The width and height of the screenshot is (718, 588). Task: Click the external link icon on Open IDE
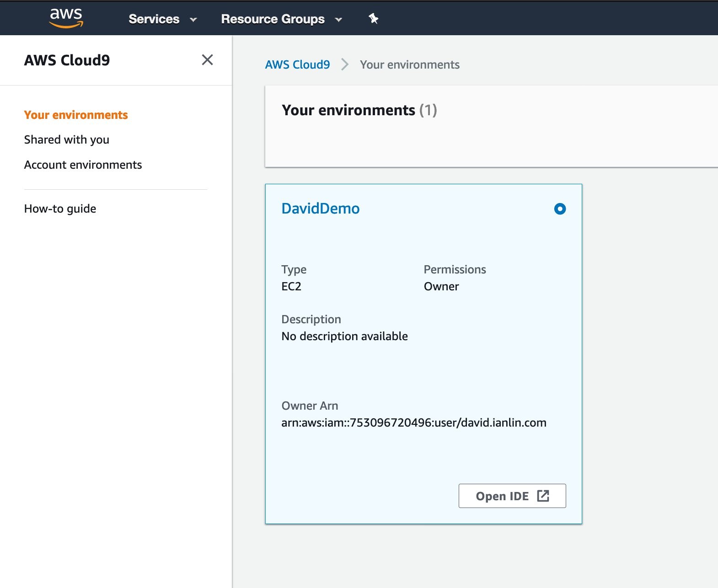[543, 496]
